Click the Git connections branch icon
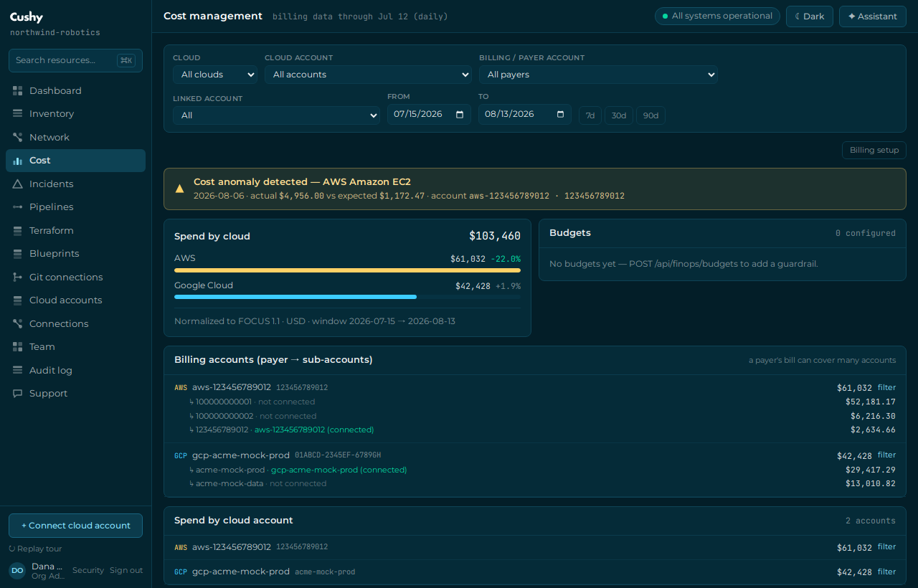918x588 pixels. point(18,277)
